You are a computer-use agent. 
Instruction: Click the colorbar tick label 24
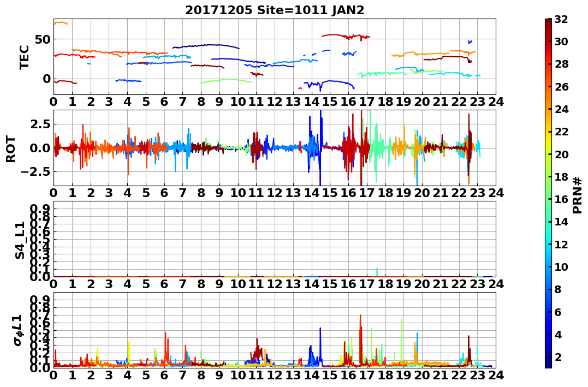[x=561, y=110]
